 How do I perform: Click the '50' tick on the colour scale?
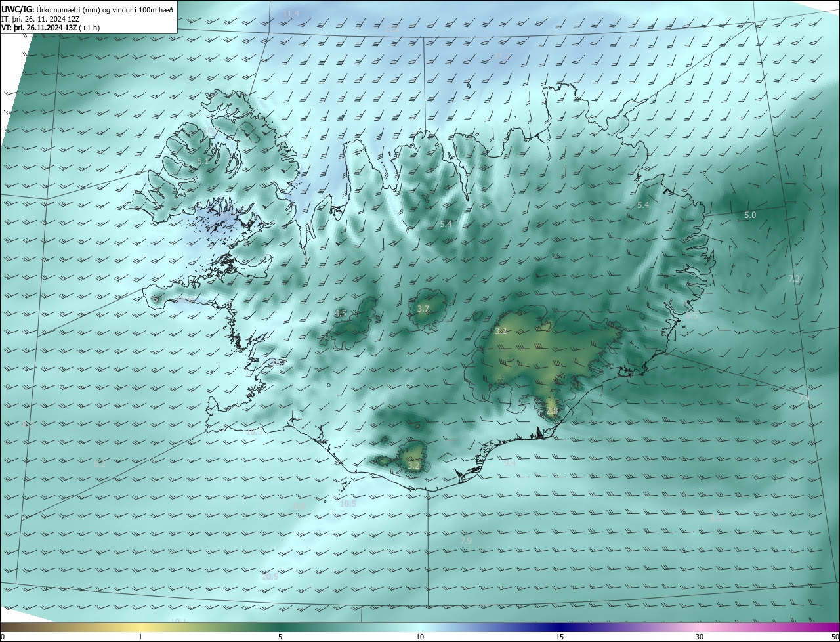pos(834,637)
